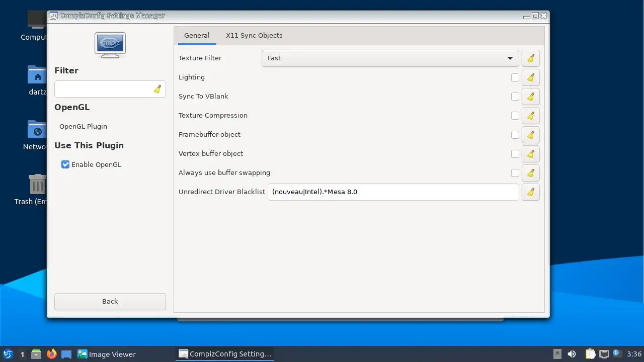This screenshot has width=644, height=362.
Task: Reset Unredirect Driver Blacklist with broom icon
Action: click(x=530, y=192)
